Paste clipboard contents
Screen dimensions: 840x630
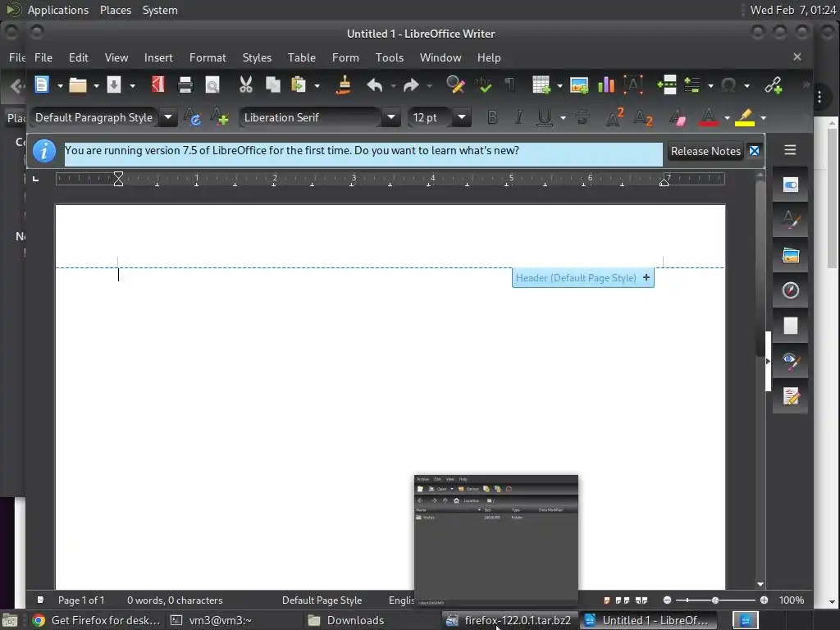coord(299,84)
